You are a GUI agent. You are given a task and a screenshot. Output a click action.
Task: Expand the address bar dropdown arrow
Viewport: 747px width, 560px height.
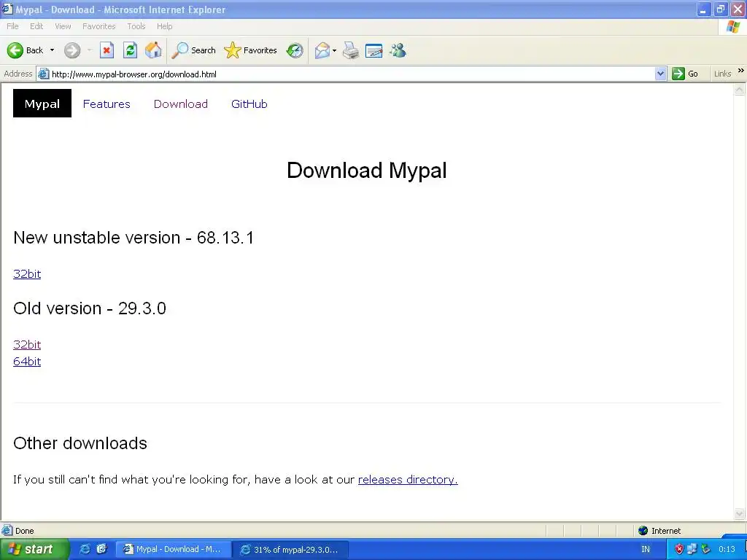(x=660, y=74)
